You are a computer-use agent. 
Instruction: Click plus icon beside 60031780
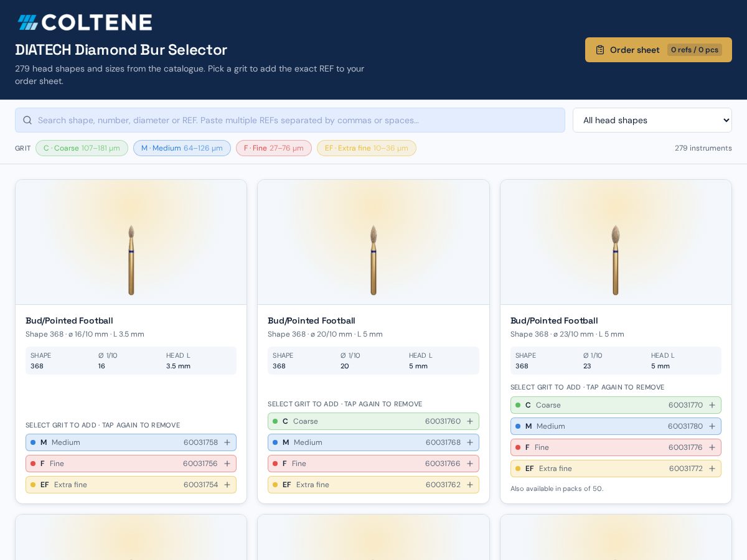coord(712,426)
